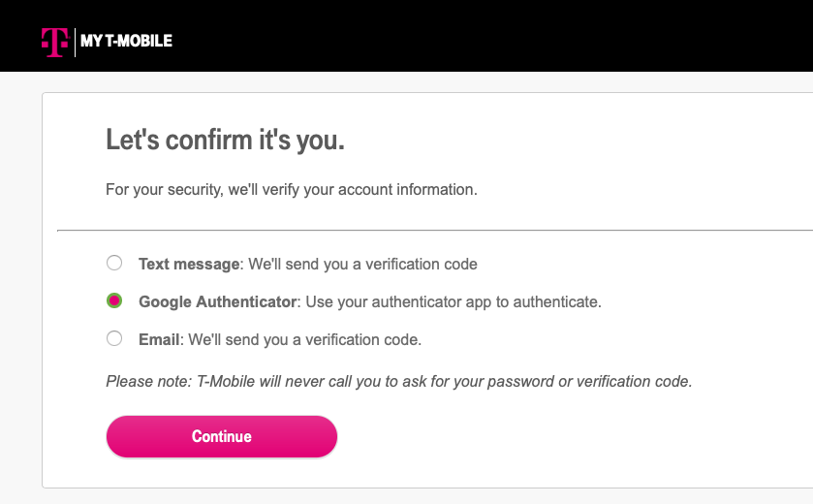Screen dimensions: 813x504
Task: Click the horizontal divider under the description
Action: 435,230
